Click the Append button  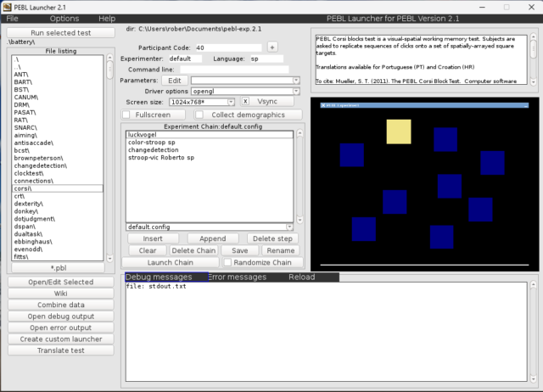pos(213,238)
